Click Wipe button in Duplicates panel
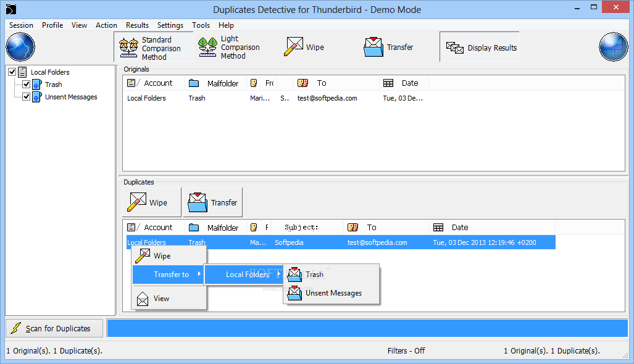The height and width of the screenshot is (364, 634). click(x=152, y=202)
